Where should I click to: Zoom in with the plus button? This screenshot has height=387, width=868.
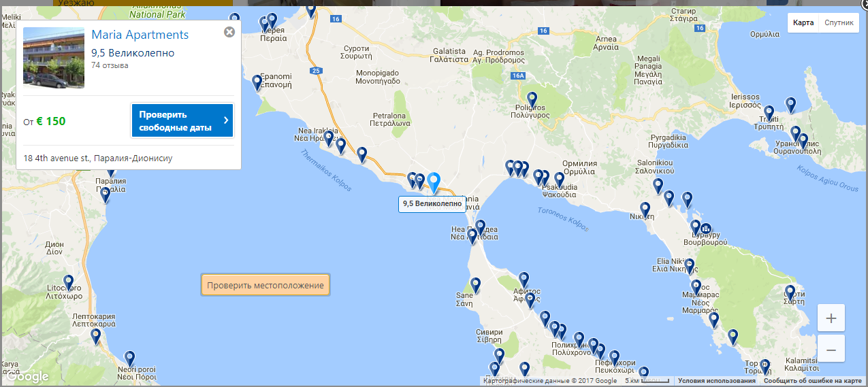831,318
